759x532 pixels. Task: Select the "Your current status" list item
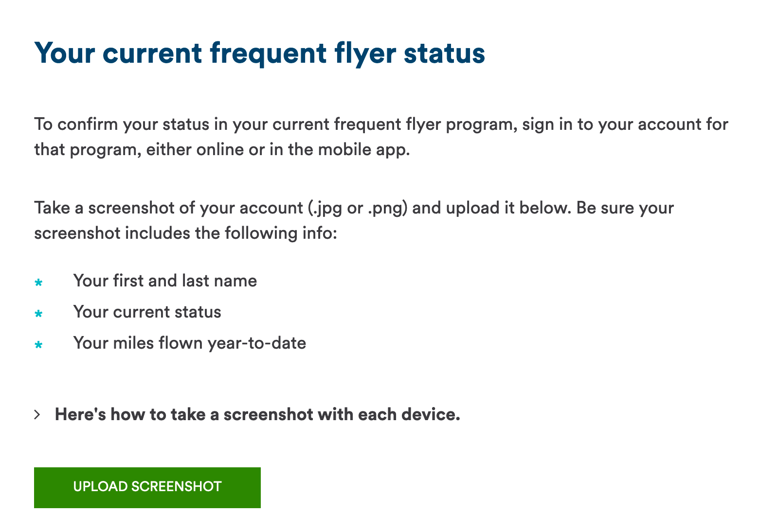(147, 312)
